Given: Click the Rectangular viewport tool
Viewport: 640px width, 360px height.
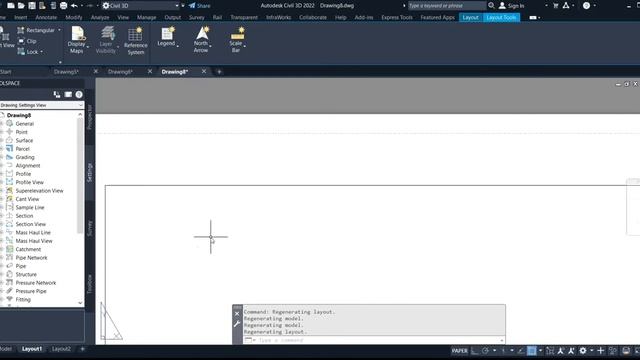Looking at the screenshot, I should (x=36, y=30).
